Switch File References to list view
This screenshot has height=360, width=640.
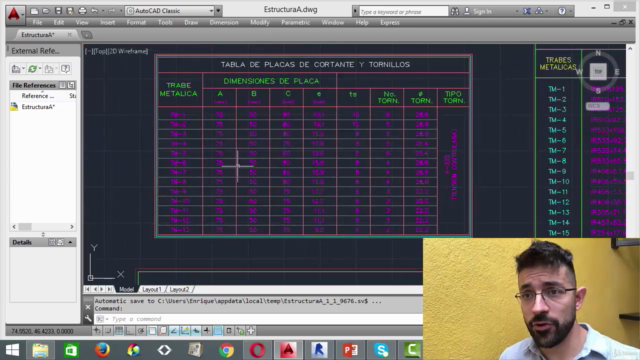pyautogui.click(x=62, y=85)
